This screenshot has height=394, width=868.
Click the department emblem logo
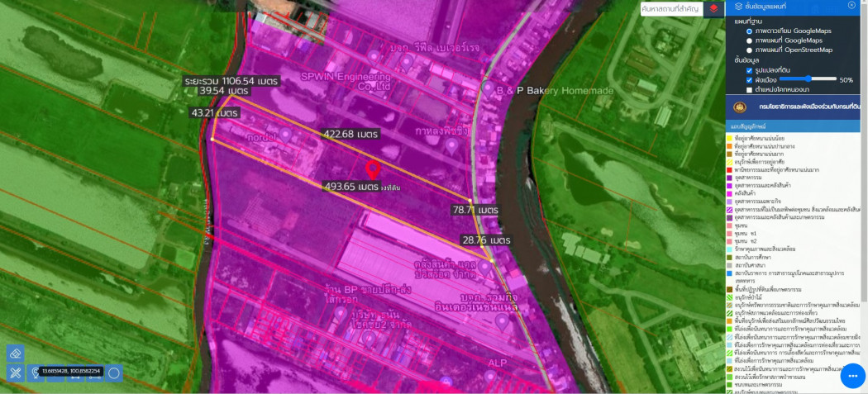click(737, 108)
